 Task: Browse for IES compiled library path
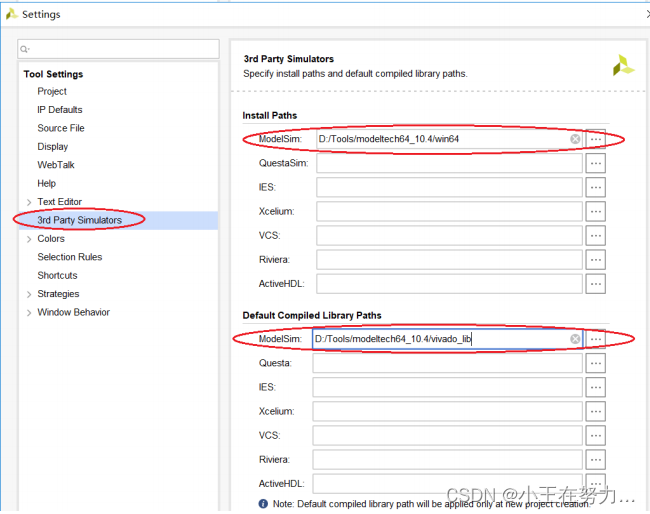click(595, 387)
